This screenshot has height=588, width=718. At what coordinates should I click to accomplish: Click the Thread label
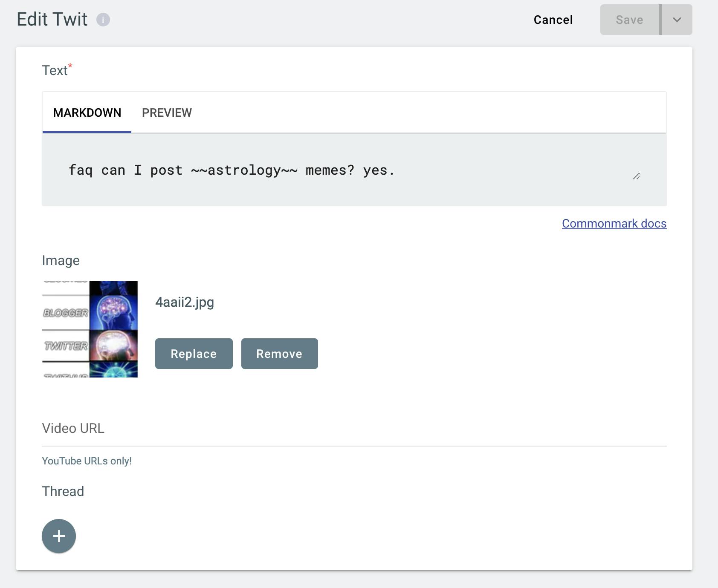click(63, 491)
